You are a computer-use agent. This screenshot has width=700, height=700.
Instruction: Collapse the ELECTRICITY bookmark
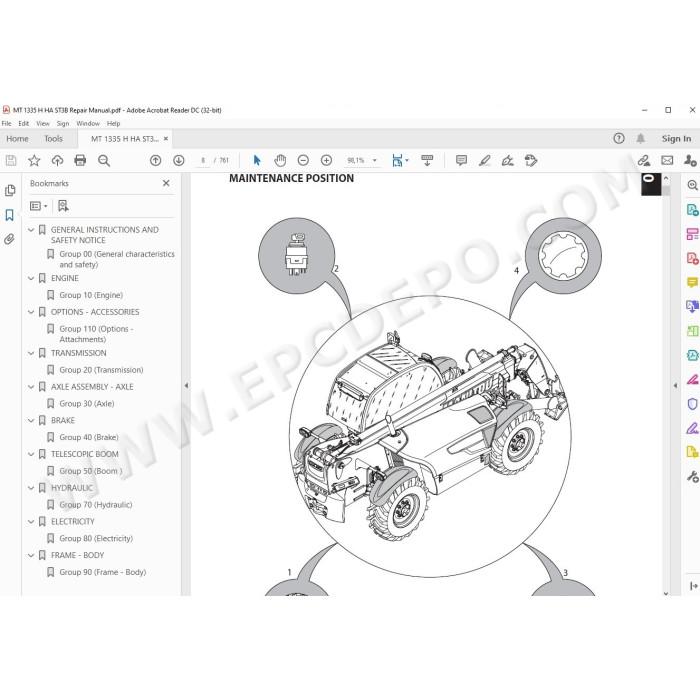[x=31, y=521]
